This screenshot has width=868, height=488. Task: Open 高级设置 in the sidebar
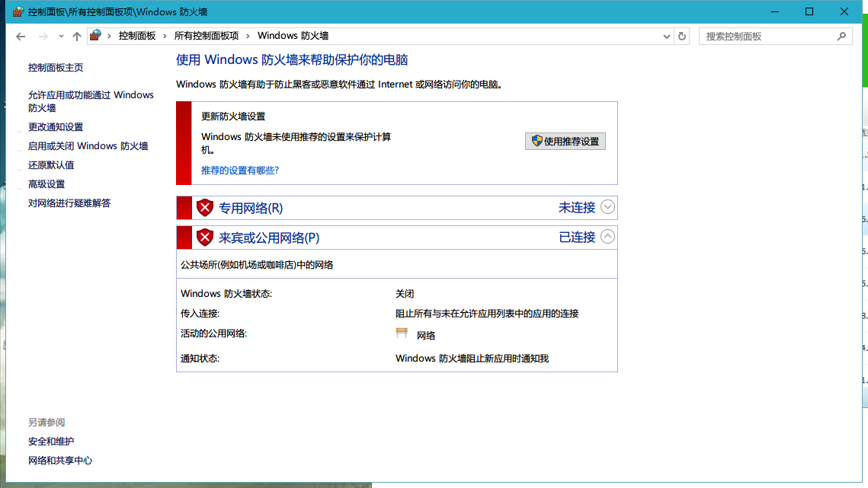tap(46, 184)
